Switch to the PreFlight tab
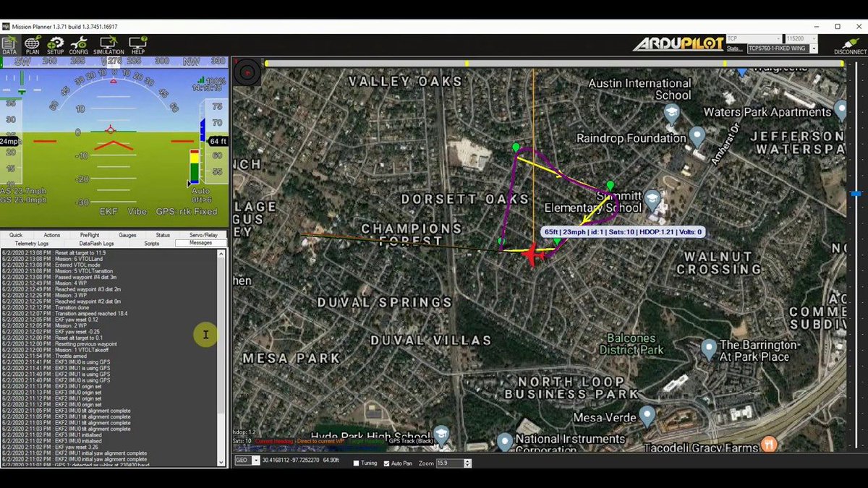This screenshot has width=868, height=488. (90, 235)
